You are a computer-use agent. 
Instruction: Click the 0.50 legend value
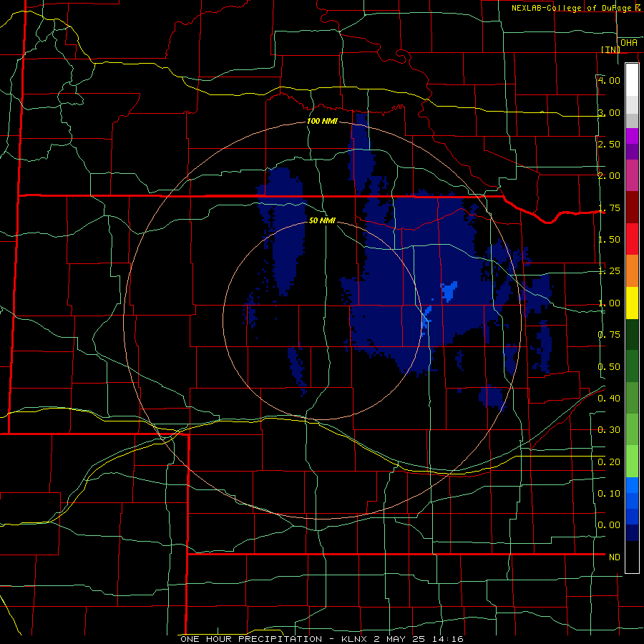pyautogui.click(x=609, y=367)
